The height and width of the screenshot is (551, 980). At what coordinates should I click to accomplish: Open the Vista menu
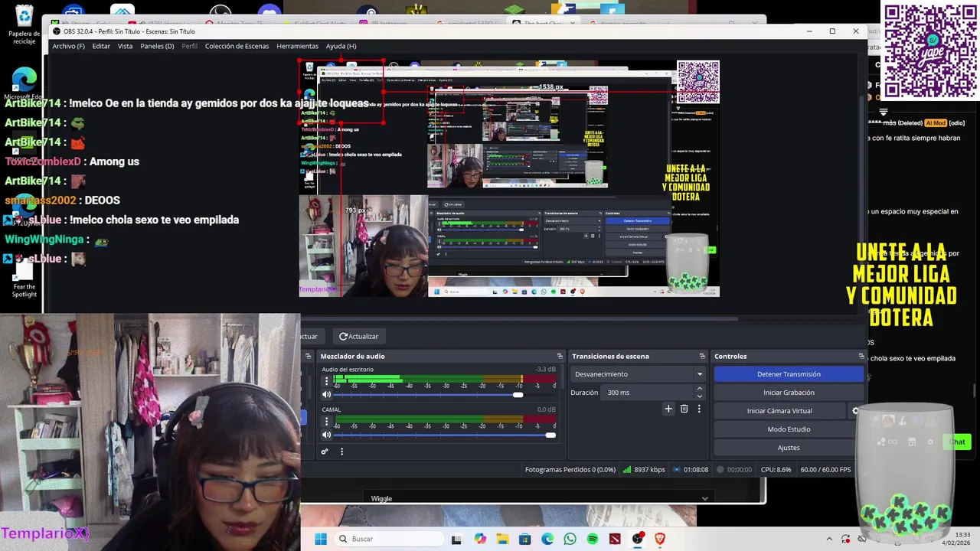pyautogui.click(x=125, y=46)
